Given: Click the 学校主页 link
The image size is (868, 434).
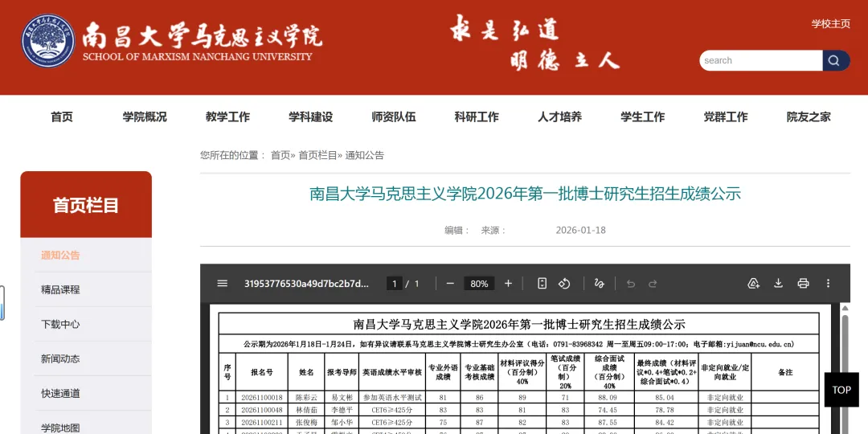Looking at the screenshot, I should coord(830,24).
